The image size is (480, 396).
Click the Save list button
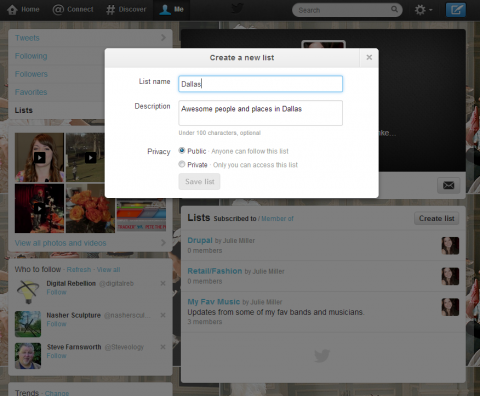(199, 182)
